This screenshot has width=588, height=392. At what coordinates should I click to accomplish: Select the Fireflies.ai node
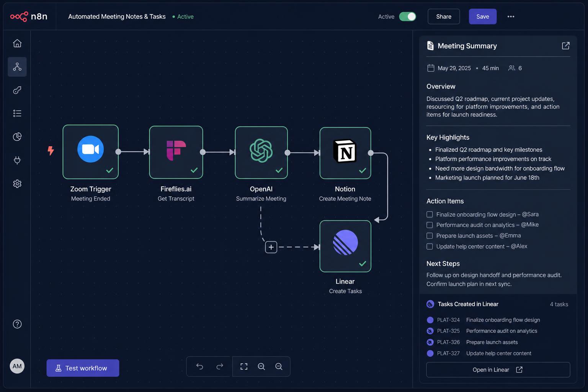pos(176,152)
